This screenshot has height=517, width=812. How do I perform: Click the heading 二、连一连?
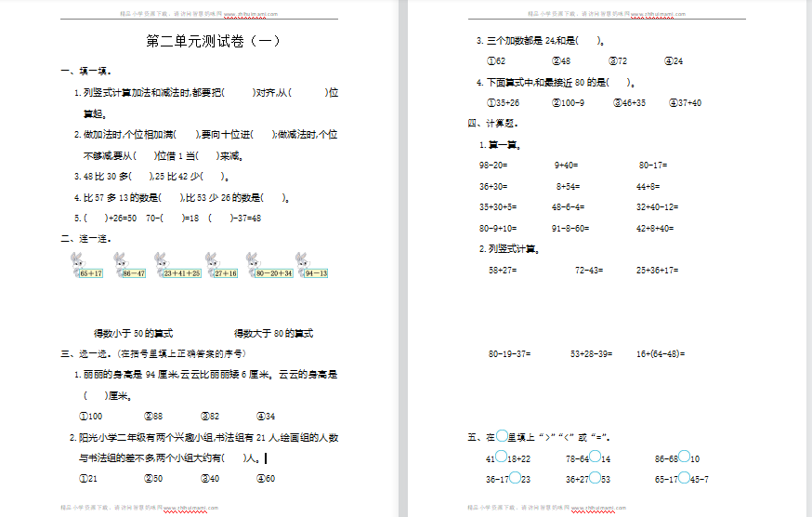click(x=85, y=239)
